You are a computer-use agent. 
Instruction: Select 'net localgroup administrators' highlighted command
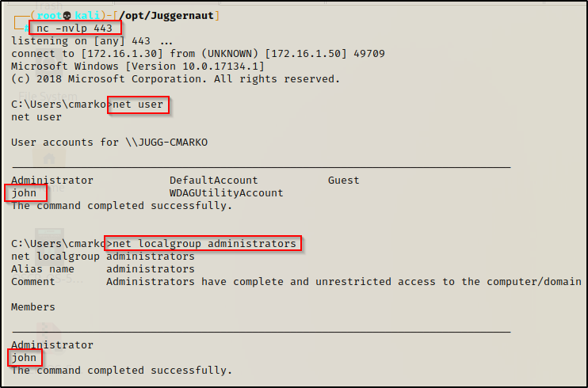point(203,244)
